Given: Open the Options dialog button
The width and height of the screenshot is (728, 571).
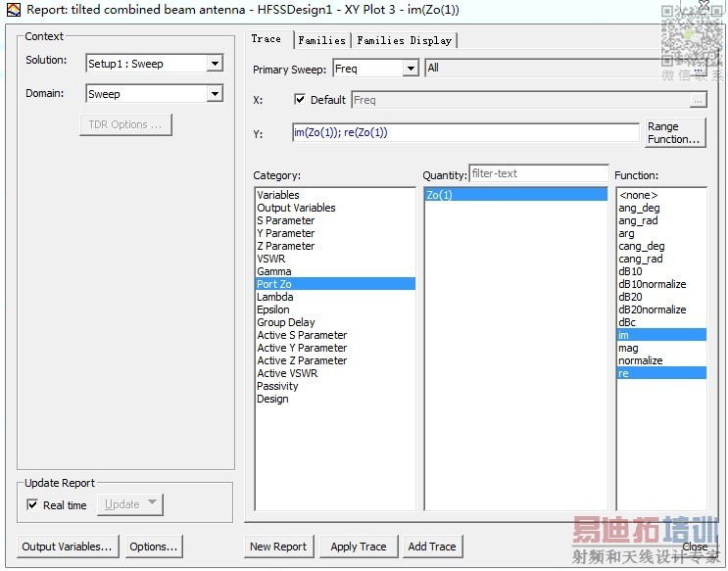Looking at the screenshot, I should pos(154,547).
